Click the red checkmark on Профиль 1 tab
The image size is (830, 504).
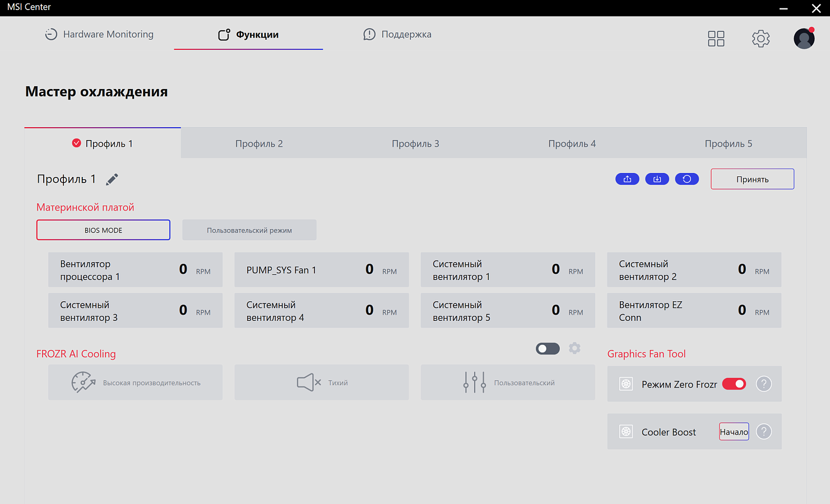tap(77, 143)
